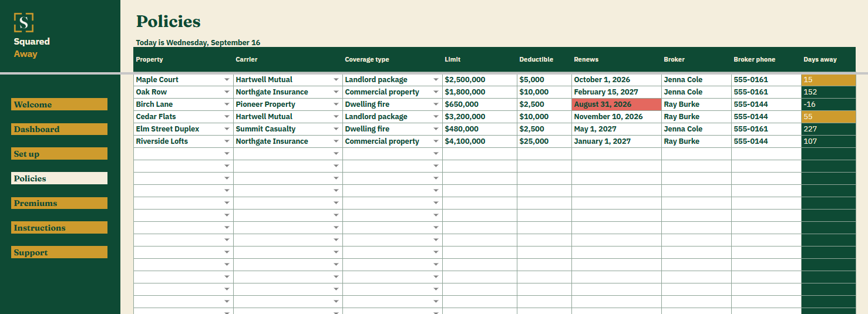Image resolution: width=868 pixels, height=314 pixels.
Task: Select Ray Burke broker in Birch Lane row
Action: point(697,104)
